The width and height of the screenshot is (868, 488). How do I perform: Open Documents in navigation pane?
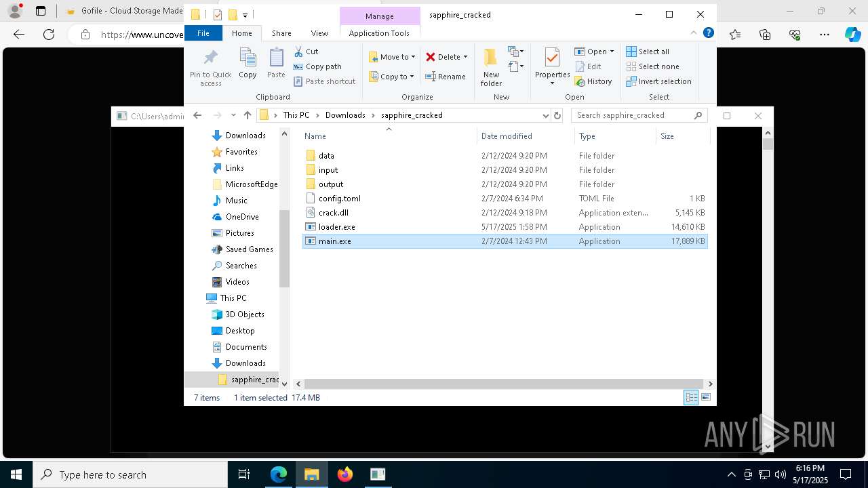pos(239,347)
